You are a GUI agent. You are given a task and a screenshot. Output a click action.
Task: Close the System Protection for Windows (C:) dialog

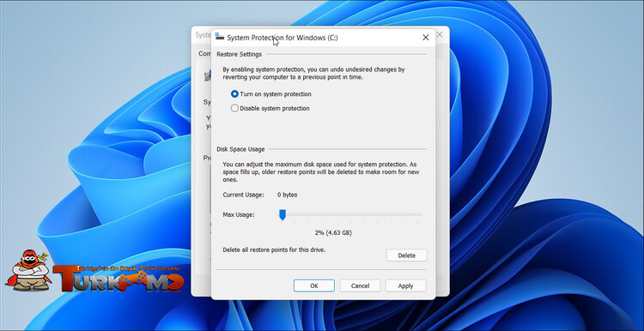[x=426, y=38]
